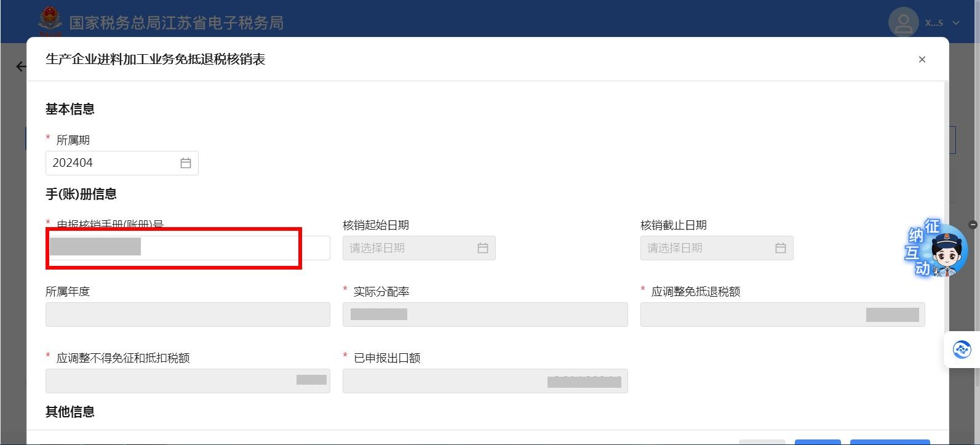The height and width of the screenshot is (445, 980).
Task: Click the 实际分配率 field
Action: click(x=485, y=315)
